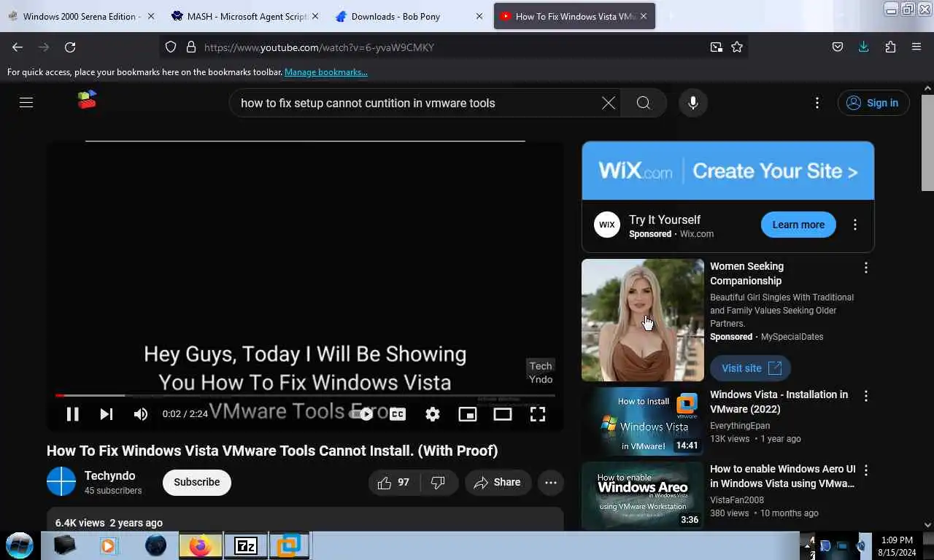Open the player settings gear
Image resolution: width=934 pixels, height=560 pixels.
[x=433, y=414]
